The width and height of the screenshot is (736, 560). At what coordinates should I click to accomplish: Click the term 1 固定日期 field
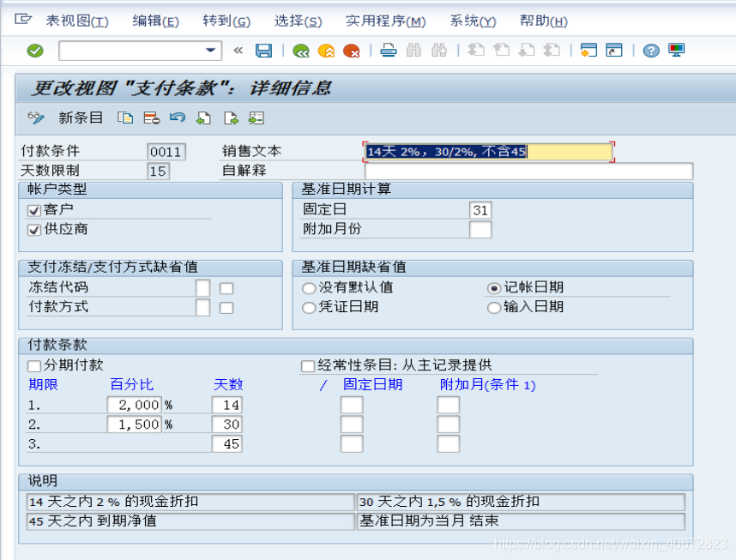(352, 405)
